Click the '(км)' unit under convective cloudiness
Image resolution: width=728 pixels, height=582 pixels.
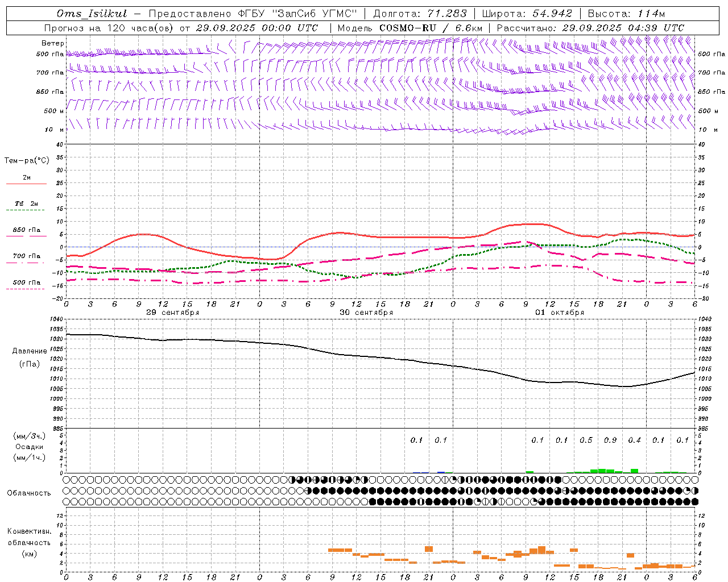(x=29, y=553)
